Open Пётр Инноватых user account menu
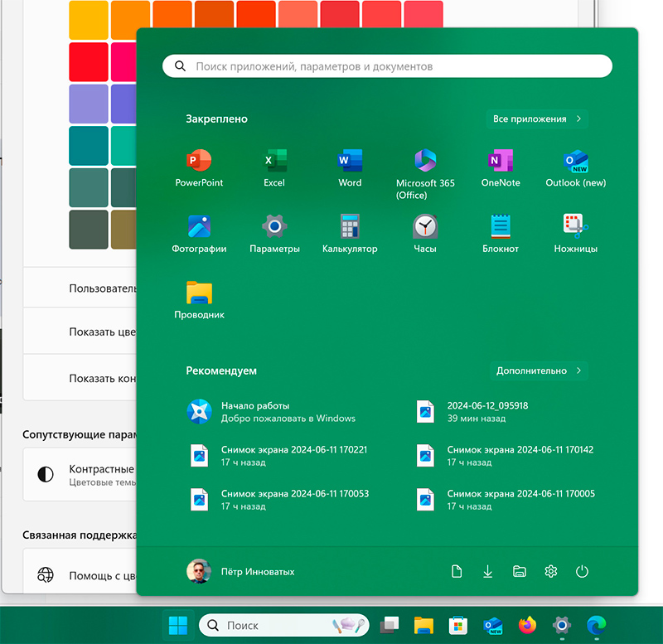The image size is (663, 644). click(x=241, y=571)
